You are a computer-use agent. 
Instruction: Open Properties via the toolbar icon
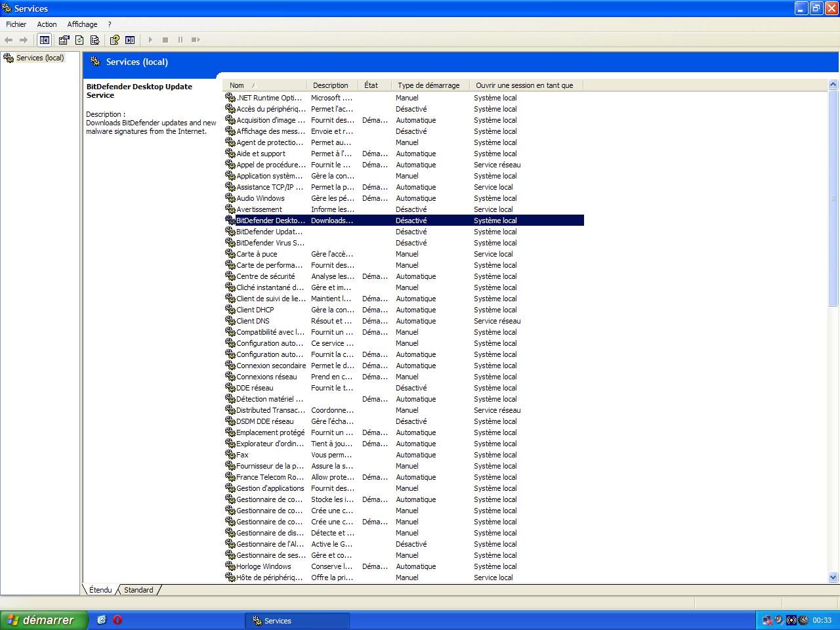point(64,40)
